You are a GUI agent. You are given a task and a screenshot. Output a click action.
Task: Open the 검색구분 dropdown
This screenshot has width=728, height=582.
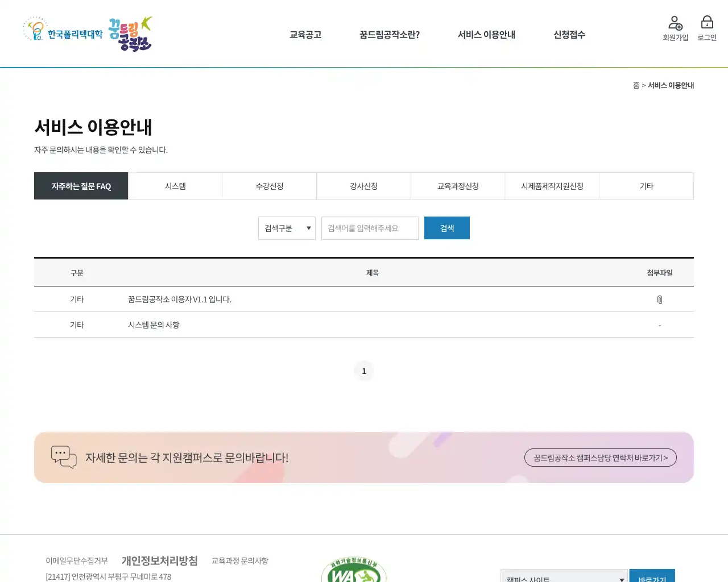pyautogui.click(x=287, y=228)
